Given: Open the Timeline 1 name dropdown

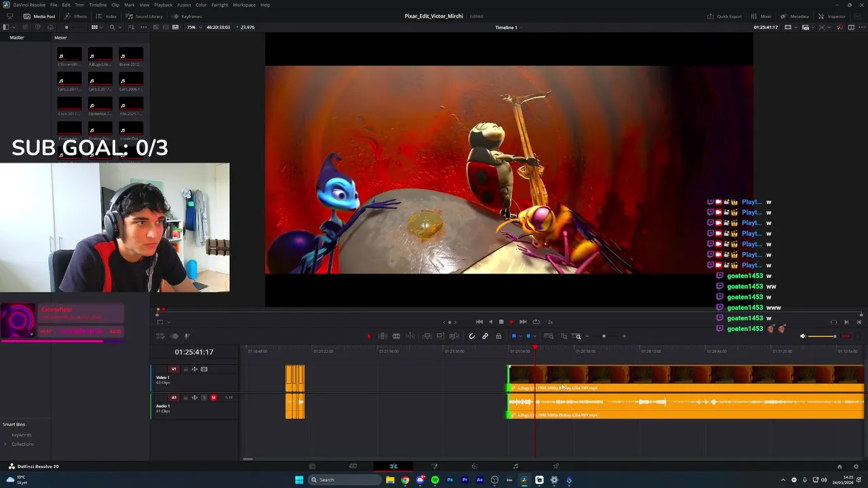Looking at the screenshot, I should [508, 27].
